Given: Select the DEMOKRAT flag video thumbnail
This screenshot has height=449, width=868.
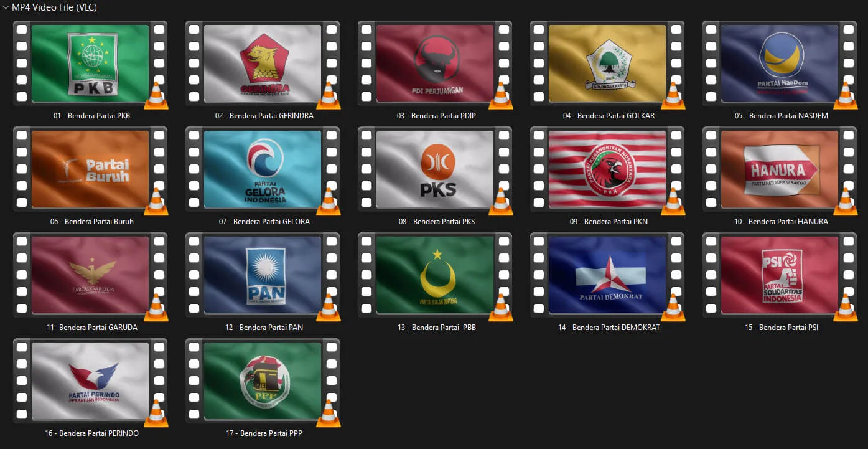Looking at the screenshot, I should (607, 275).
